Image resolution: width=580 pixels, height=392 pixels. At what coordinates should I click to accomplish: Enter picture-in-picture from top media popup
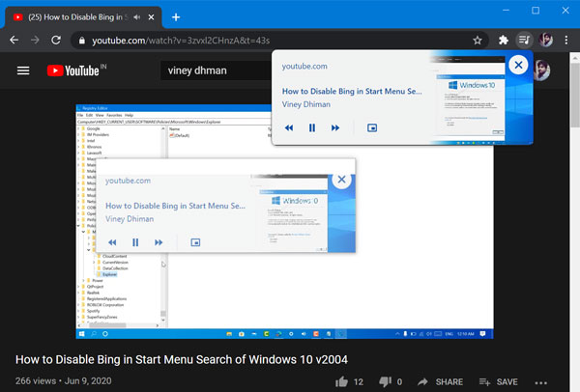[x=372, y=127]
